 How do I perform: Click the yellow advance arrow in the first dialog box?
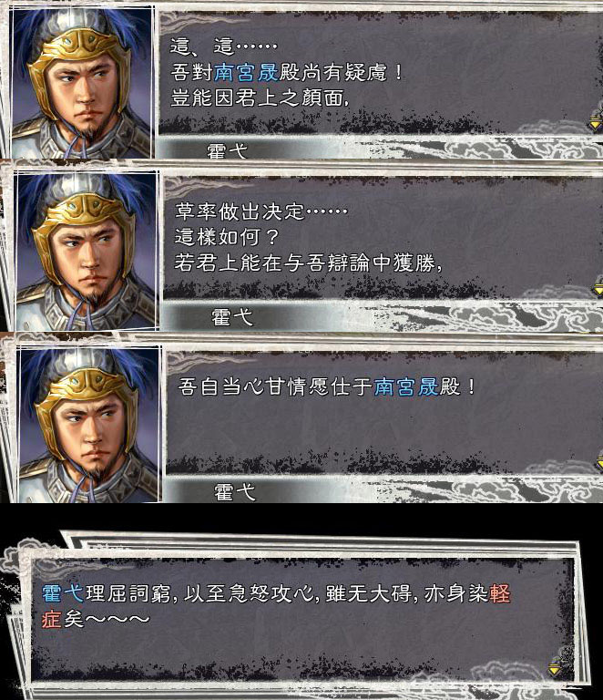[597, 122]
